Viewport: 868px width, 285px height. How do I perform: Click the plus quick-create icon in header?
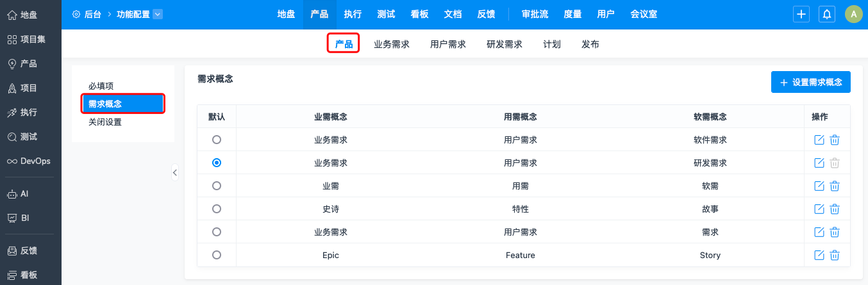801,14
